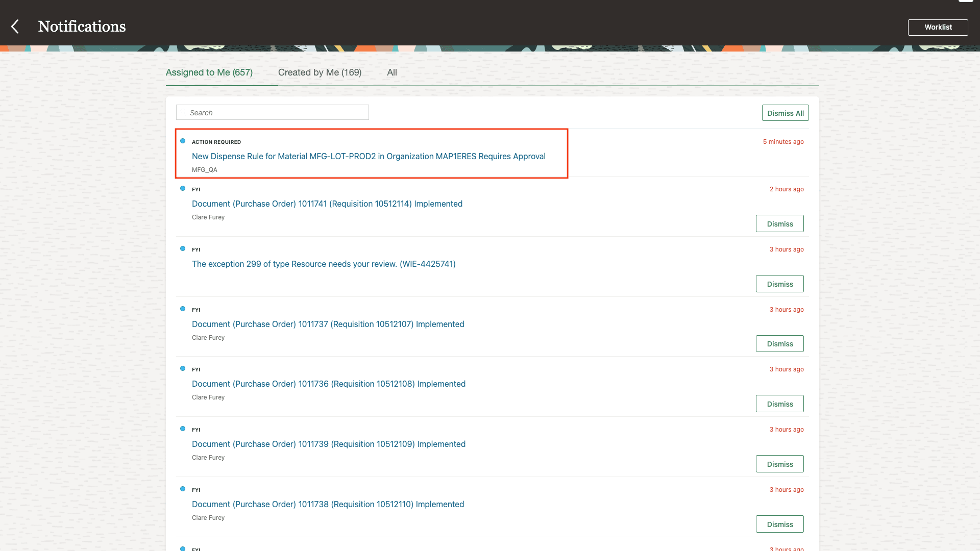
Task: Click the ACTION REQUIRED label
Action: [216, 142]
